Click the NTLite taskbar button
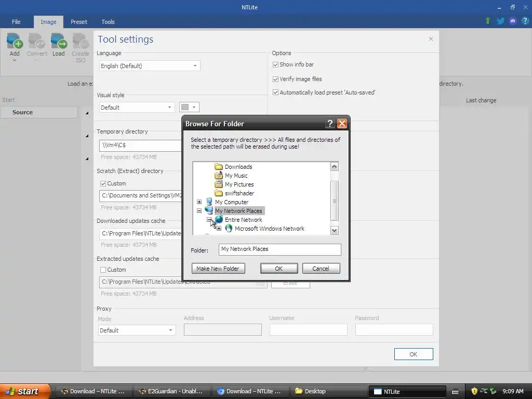Image resolution: width=532 pixels, height=399 pixels. 407,391
